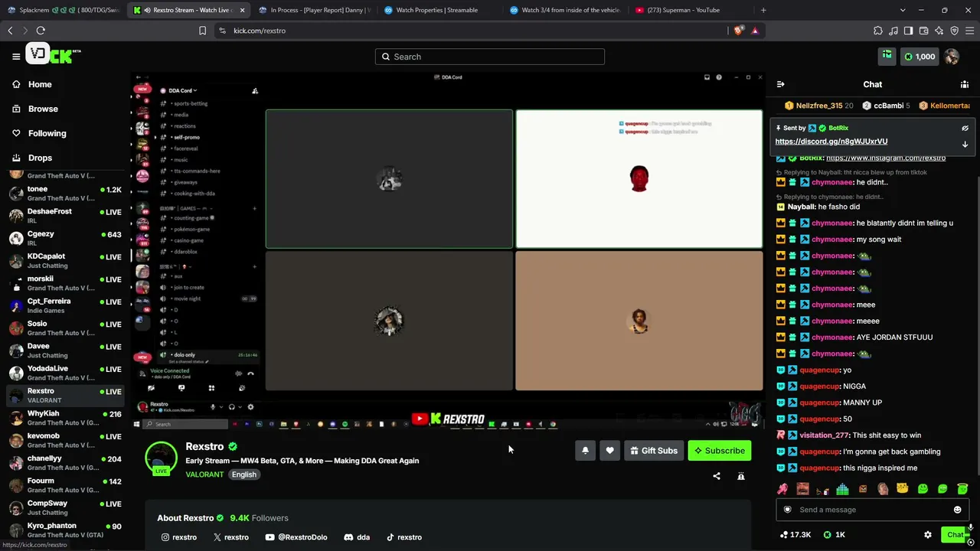This screenshot has width=980, height=551.
Task: Open the Brave Rewards icon
Action: tap(755, 31)
